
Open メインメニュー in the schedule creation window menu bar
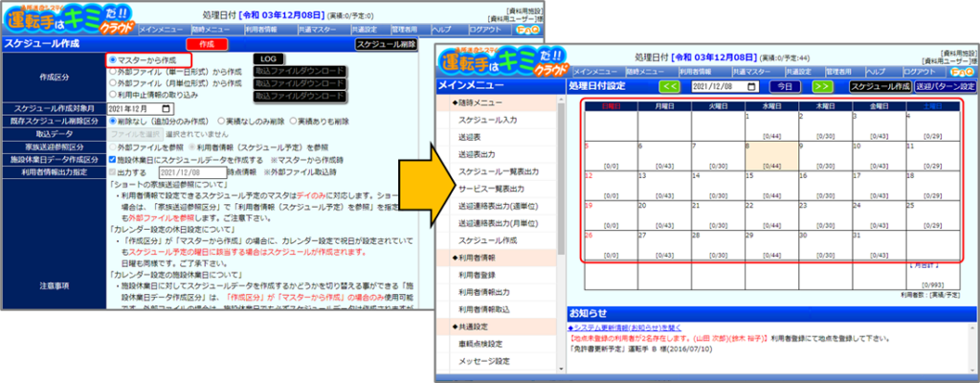[161, 30]
